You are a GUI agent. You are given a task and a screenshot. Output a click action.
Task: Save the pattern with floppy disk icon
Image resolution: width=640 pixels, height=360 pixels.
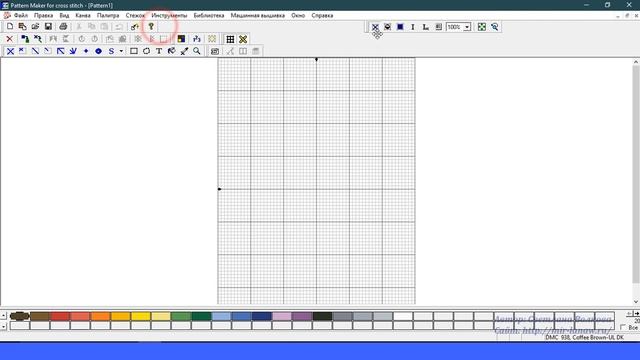click(x=48, y=27)
